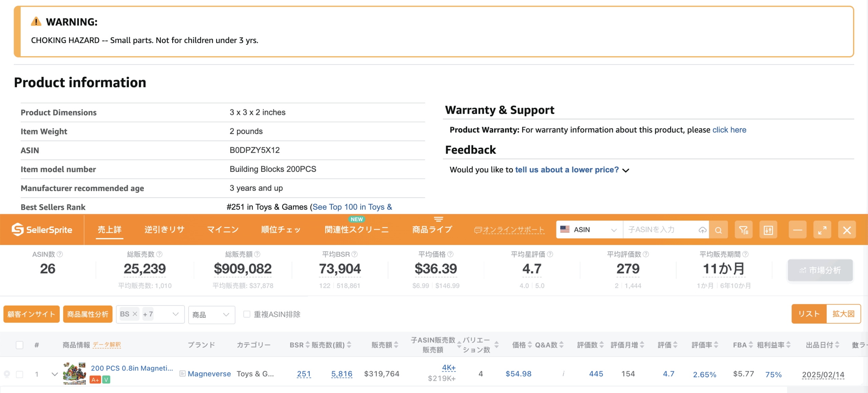Open the SellerSprite filter funnel icon
Viewport: 868px width, 393px height.
tap(743, 230)
